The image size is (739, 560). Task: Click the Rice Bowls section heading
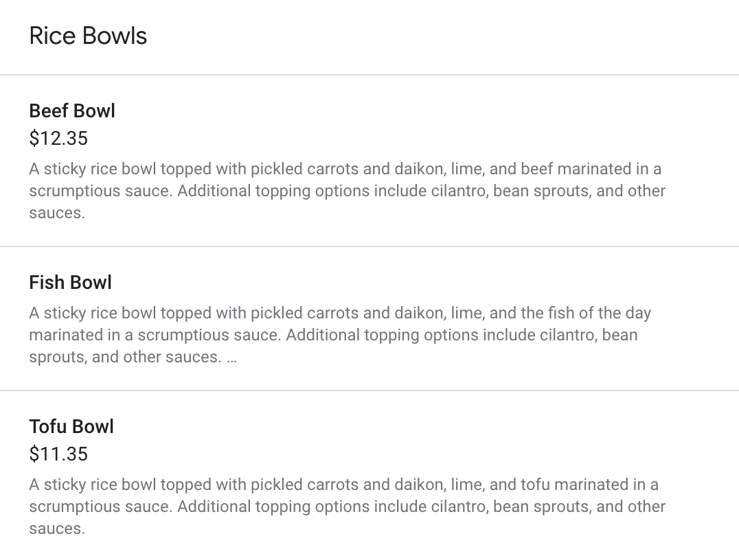[88, 36]
